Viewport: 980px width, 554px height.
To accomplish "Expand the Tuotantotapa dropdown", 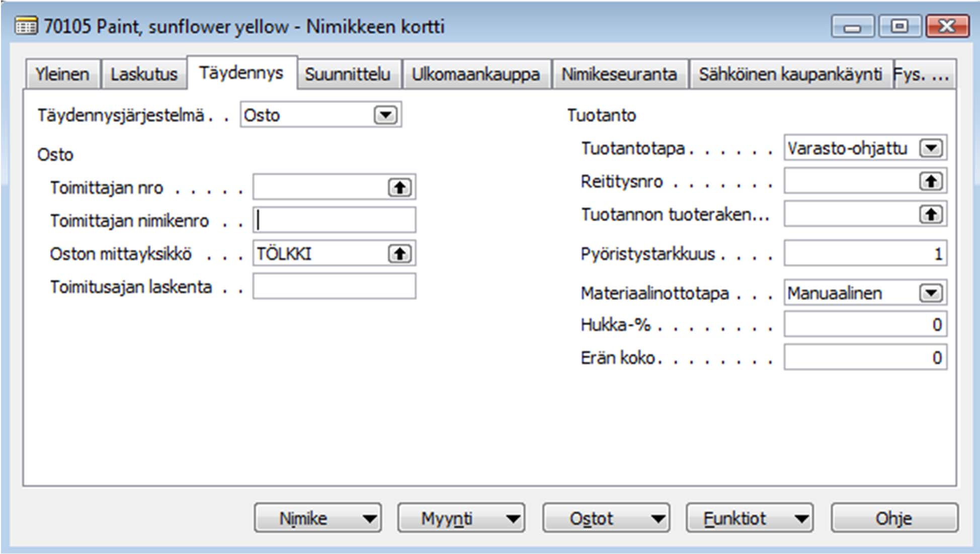I will (931, 148).
